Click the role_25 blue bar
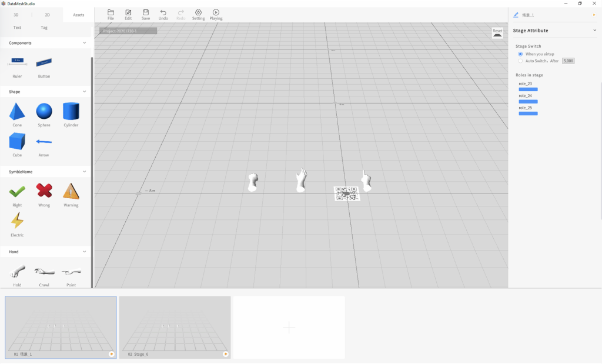Viewport: 602px width, 364px height. (x=529, y=113)
